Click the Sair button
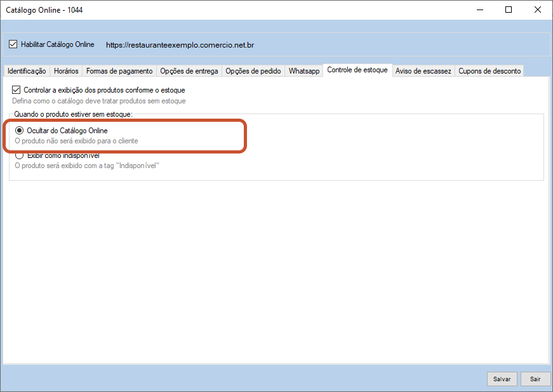This screenshot has height=392, width=553. click(535, 379)
